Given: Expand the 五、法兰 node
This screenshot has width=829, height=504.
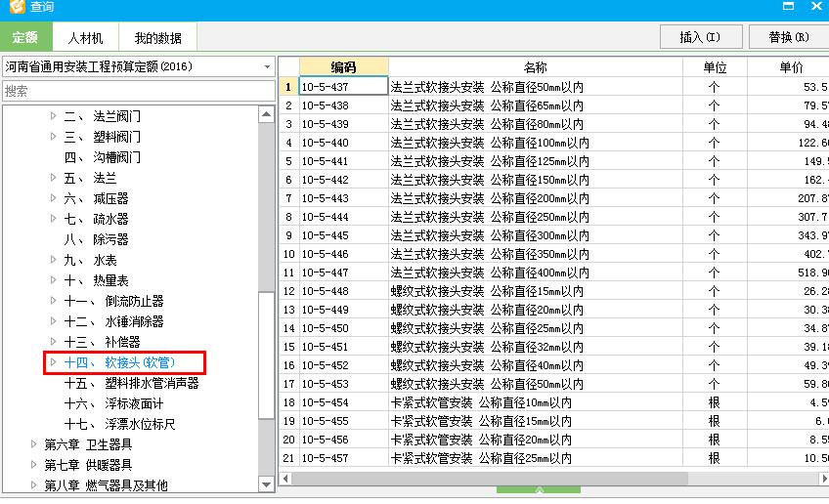Looking at the screenshot, I should point(53,178).
